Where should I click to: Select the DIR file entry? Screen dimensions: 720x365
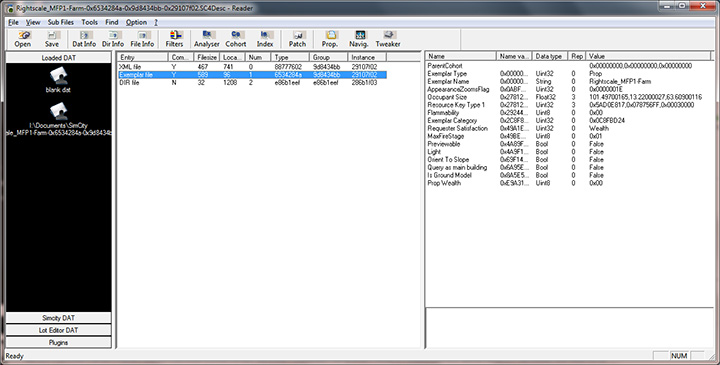pos(252,83)
